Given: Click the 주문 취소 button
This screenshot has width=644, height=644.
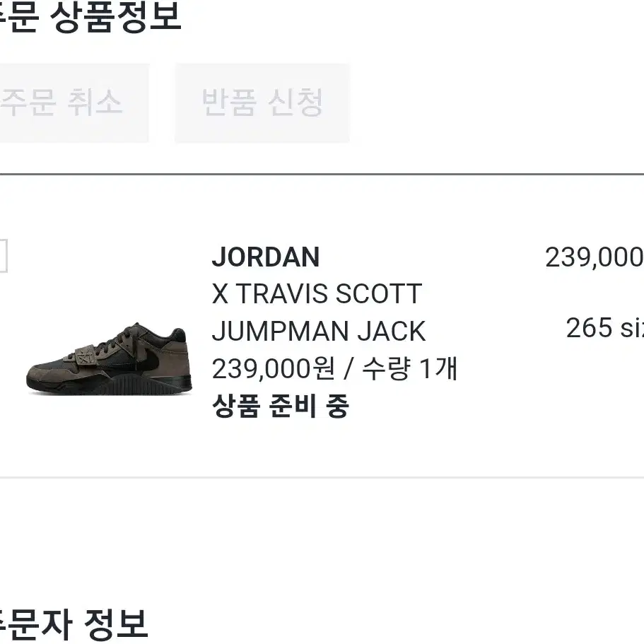Looking at the screenshot, I should pos(74,103).
